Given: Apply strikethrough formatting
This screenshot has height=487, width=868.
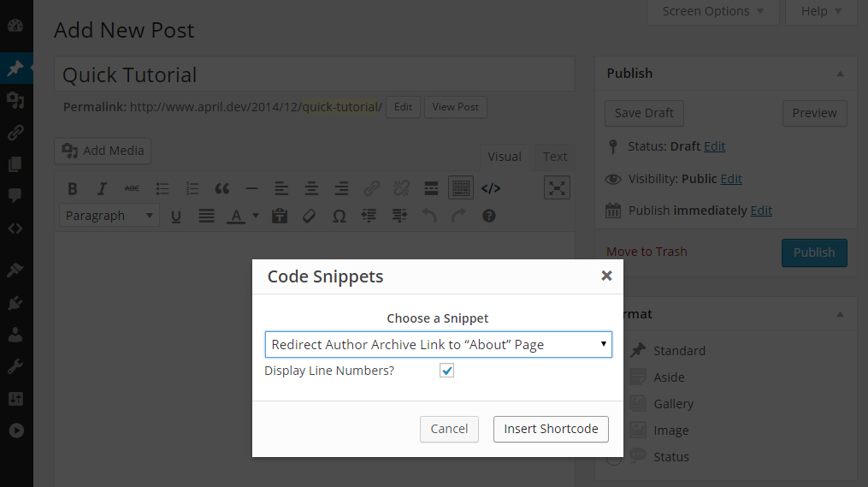Looking at the screenshot, I should point(132,188).
